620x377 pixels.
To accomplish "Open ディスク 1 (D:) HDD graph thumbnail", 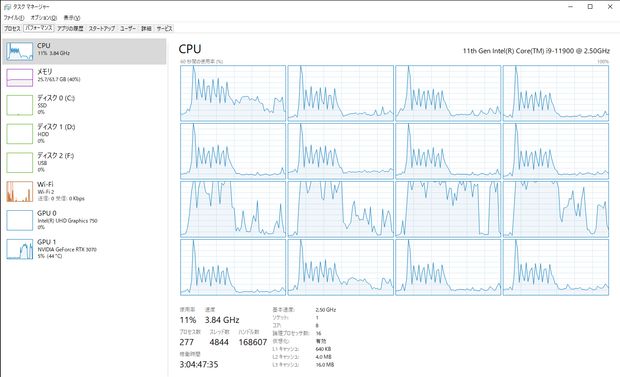I will 19,134.
